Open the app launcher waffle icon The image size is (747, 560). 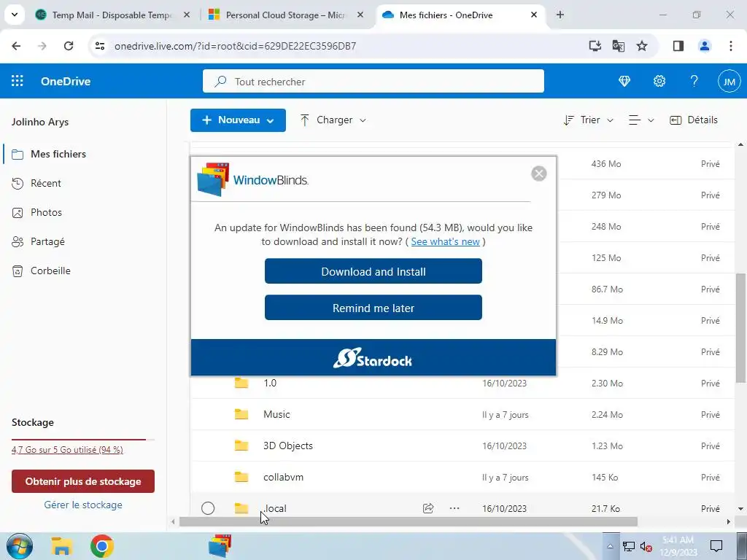(18, 81)
